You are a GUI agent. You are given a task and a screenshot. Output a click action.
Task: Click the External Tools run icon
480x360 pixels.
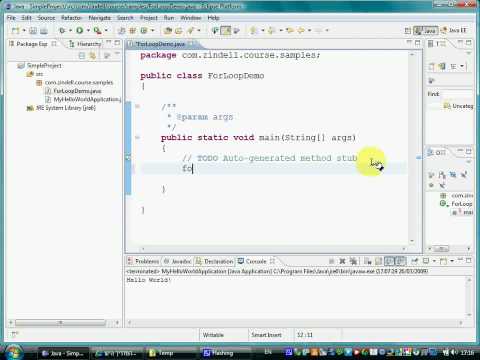tap(97, 30)
